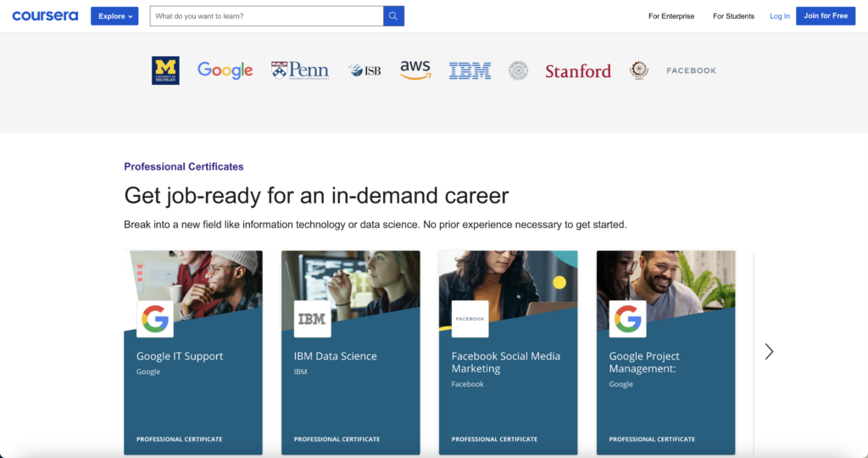The height and width of the screenshot is (458, 868).
Task: Open the For Students link
Action: click(x=733, y=16)
